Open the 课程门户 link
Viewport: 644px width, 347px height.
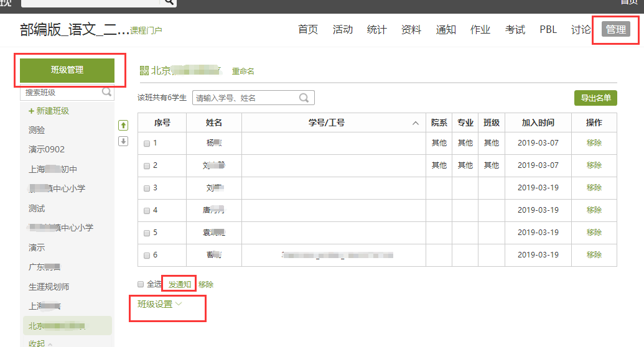point(146,30)
